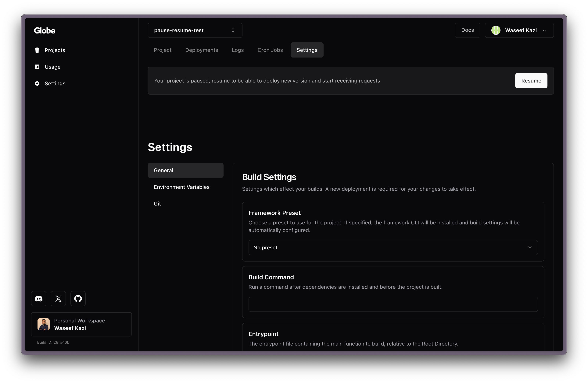The image size is (588, 383).
Task: Open the Docs page
Action: 468,30
